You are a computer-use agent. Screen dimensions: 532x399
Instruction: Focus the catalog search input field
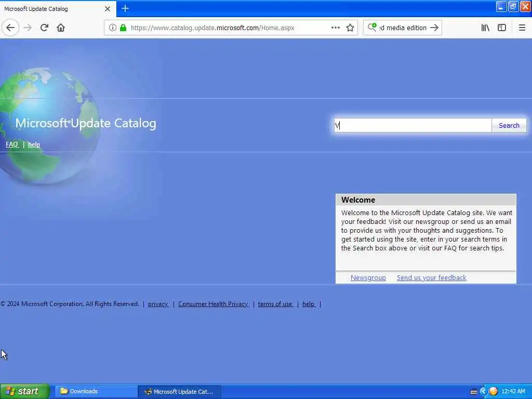tap(413, 126)
